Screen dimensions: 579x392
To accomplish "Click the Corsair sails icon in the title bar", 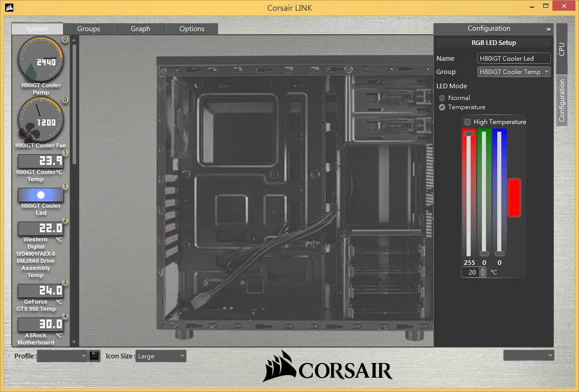I will (9, 7).
